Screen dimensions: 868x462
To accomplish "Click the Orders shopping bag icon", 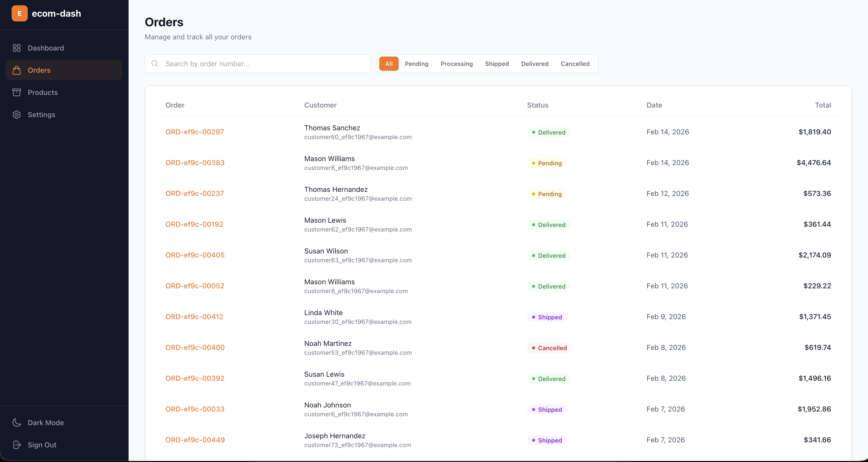I will pos(16,70).
